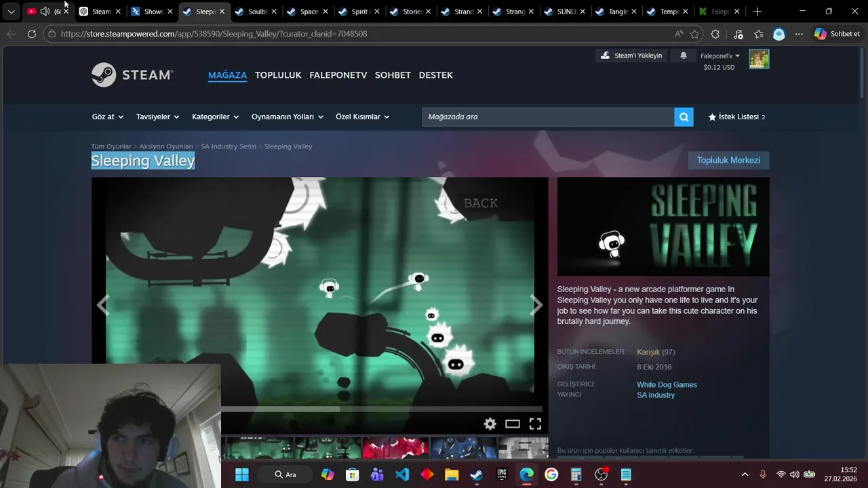The image size is (868, 488).
Task: Enter fullscreen on the video player
Action: [535, 424]
